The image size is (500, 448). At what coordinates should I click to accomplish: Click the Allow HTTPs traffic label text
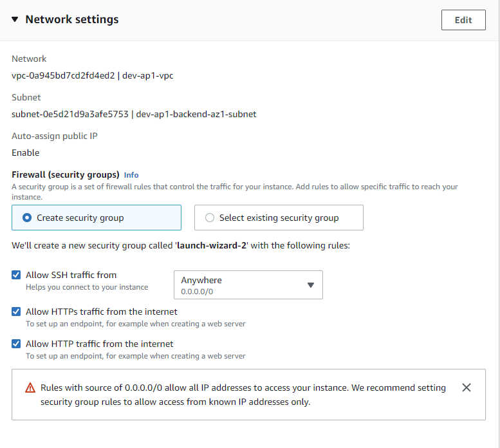pyautogui.click(x=102, y=312)
